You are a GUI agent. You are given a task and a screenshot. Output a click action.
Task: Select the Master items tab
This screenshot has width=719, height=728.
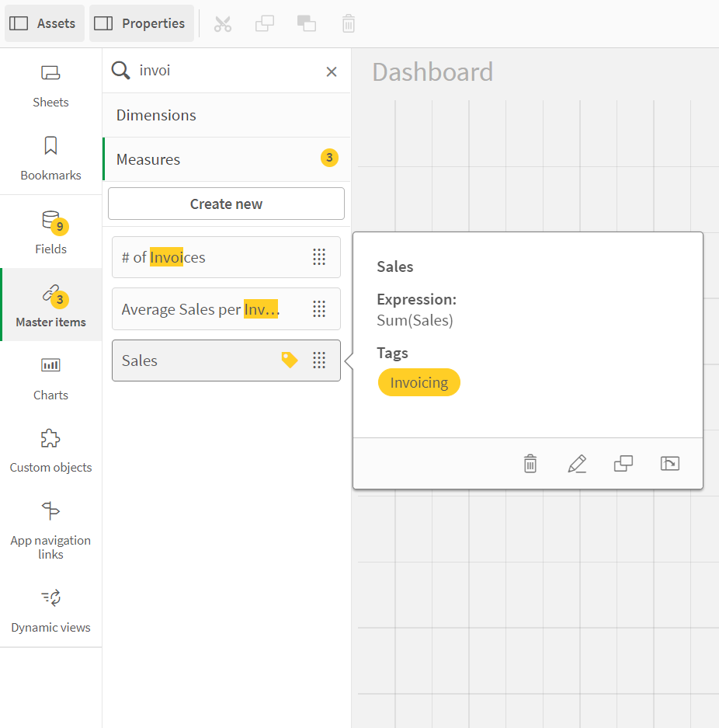50,305
